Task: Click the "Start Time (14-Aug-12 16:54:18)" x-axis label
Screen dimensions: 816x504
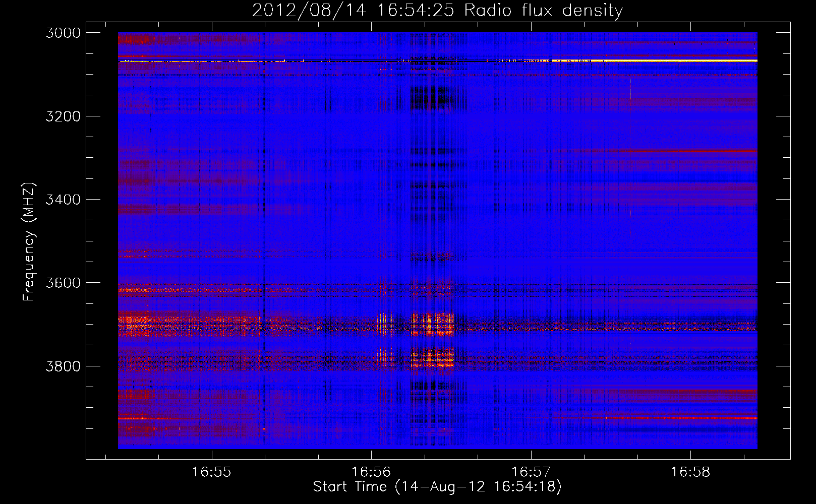Action: tap(437, 487)
